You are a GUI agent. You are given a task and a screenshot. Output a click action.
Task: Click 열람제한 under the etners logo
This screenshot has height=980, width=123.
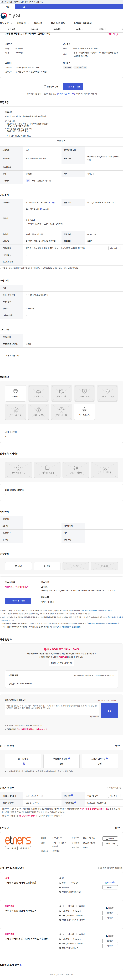pyautogui.click(x=25, y=848)
